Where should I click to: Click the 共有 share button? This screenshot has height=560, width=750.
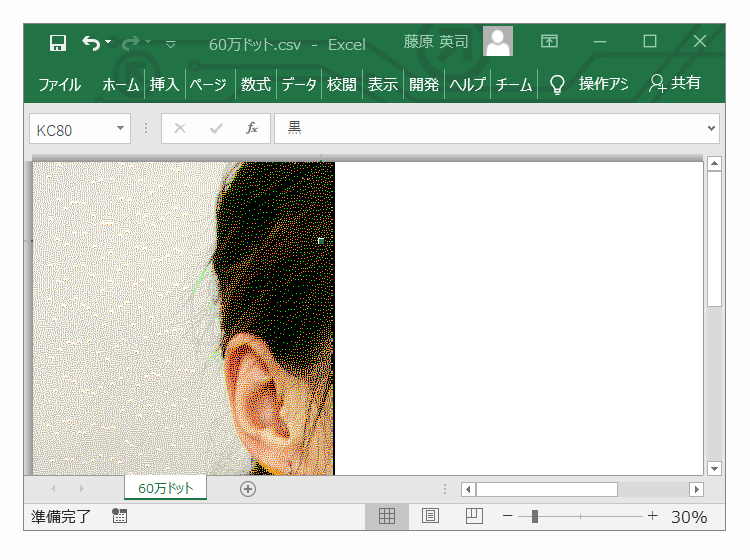coord(675,84)
